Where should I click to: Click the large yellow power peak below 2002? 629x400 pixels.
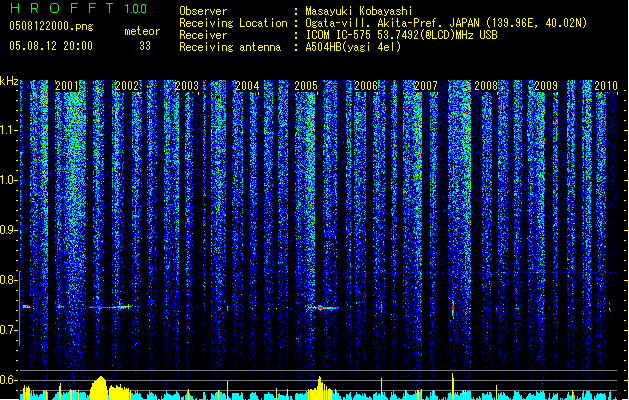pyautogui.click(x=100, y=388)
